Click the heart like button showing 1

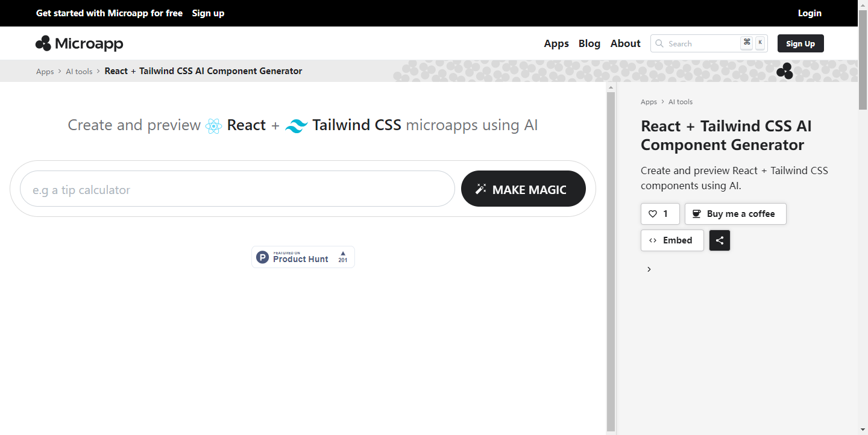(x=660, y=214)
